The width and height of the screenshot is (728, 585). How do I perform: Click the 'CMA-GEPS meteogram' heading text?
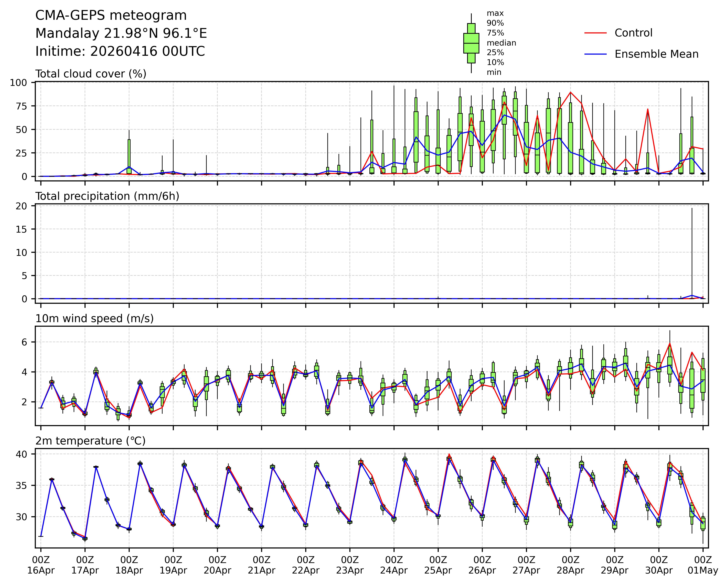(111, 15)
